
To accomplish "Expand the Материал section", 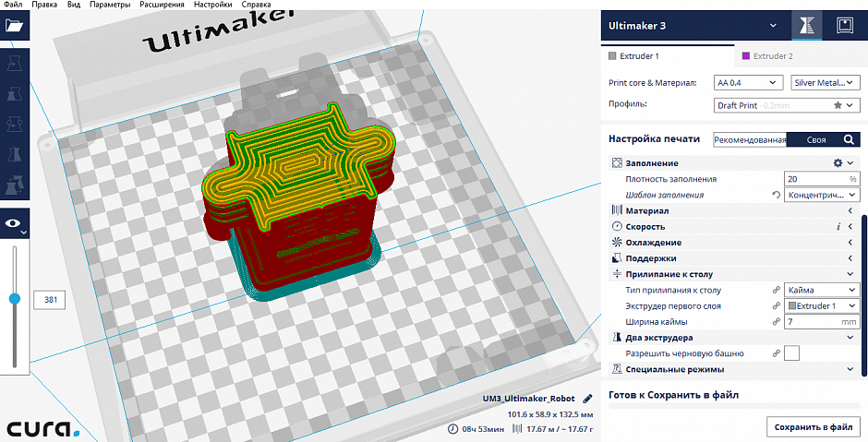I will pyautogui.click(x=850, y=210).
